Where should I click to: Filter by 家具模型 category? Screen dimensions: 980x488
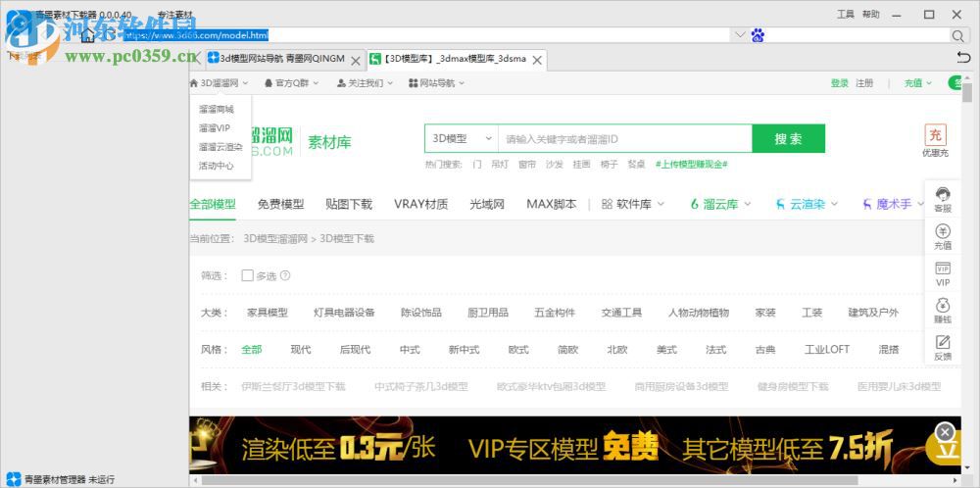268,313
